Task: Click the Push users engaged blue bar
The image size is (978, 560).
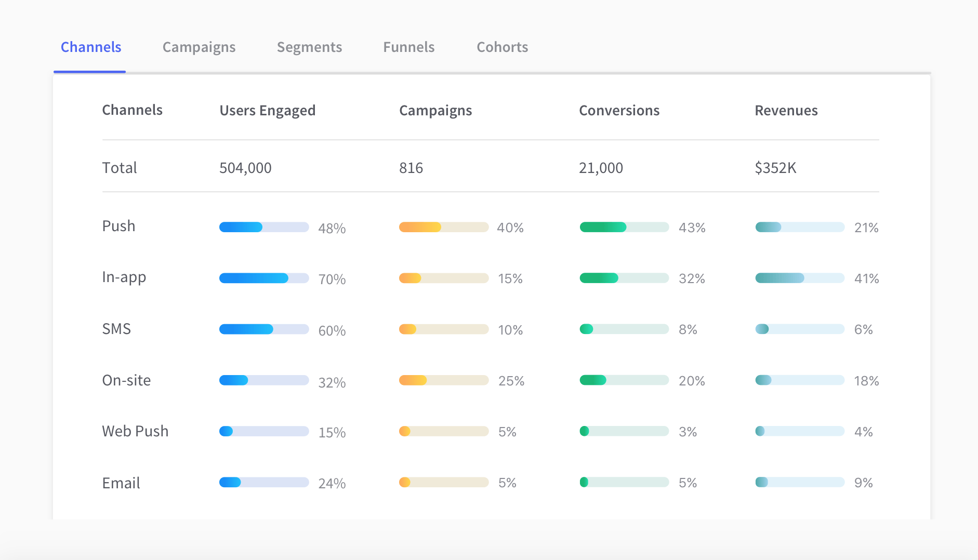Action: tap(263, 227)
